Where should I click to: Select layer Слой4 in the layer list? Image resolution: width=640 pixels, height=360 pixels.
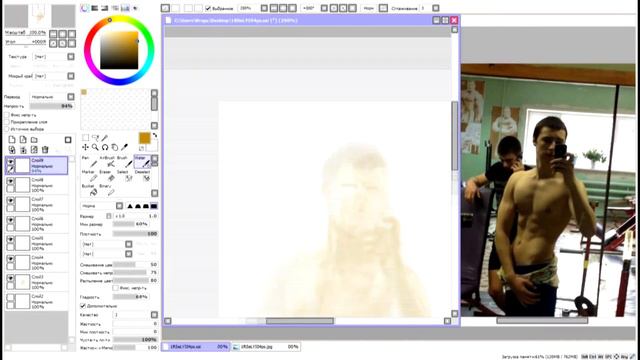(37, 262)
